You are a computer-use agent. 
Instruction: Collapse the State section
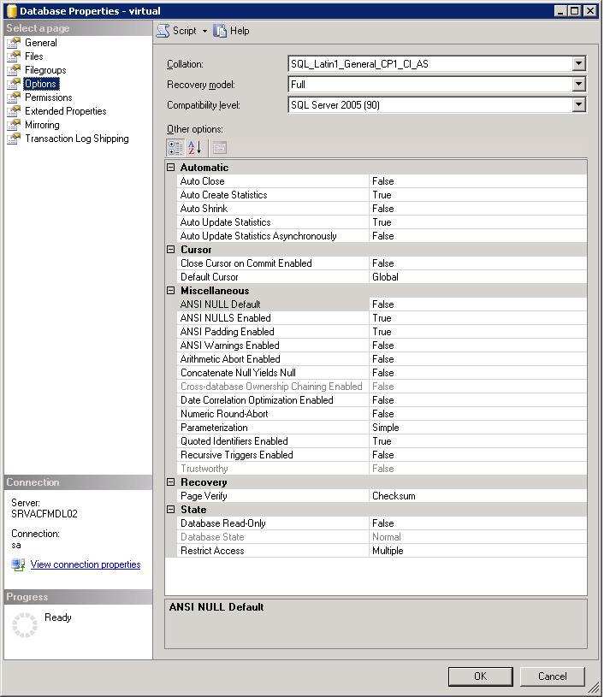click(x=171, y=510)
